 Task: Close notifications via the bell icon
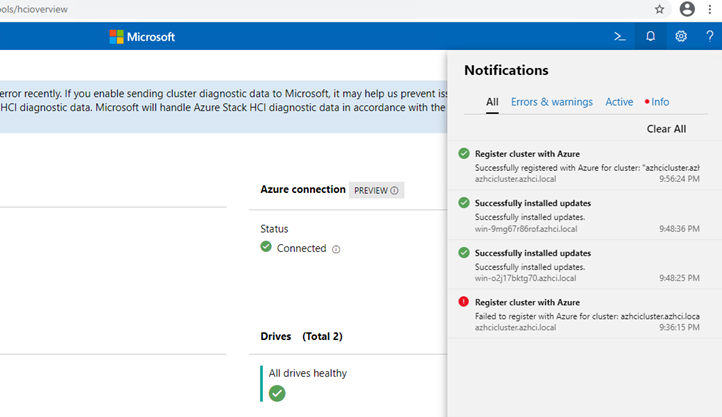(650, 36)
